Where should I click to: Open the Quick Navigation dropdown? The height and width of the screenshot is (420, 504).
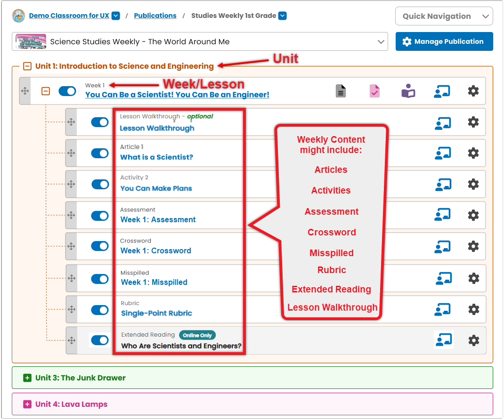tap(444, 16)
